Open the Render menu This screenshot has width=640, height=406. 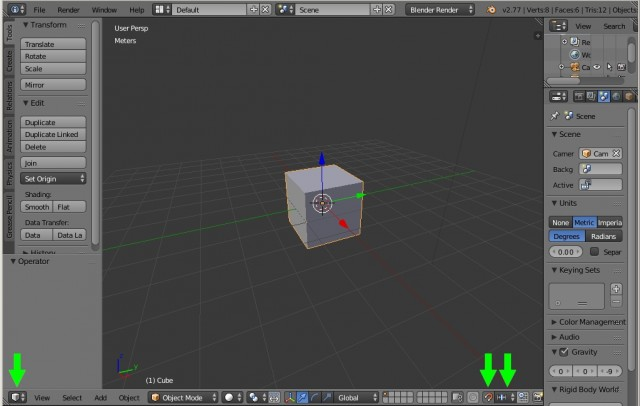click(x=68, y=10)
